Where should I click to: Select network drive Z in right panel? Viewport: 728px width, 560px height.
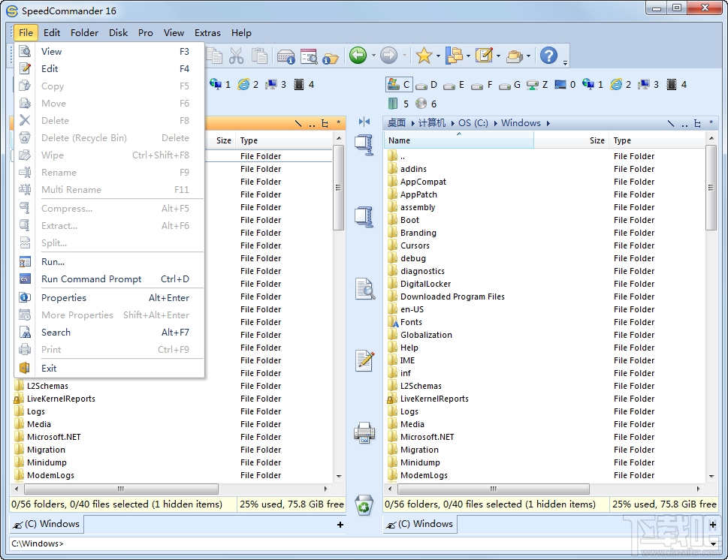537,85
